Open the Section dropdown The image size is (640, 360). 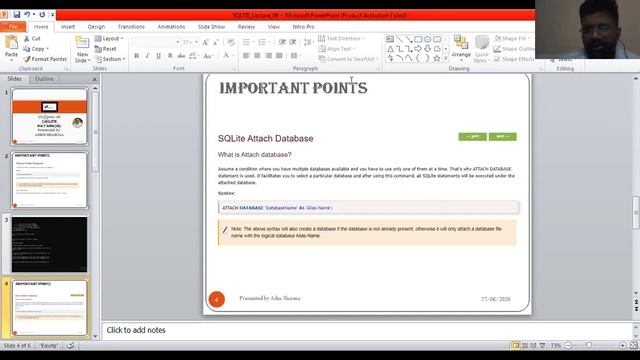click(110, 59)
